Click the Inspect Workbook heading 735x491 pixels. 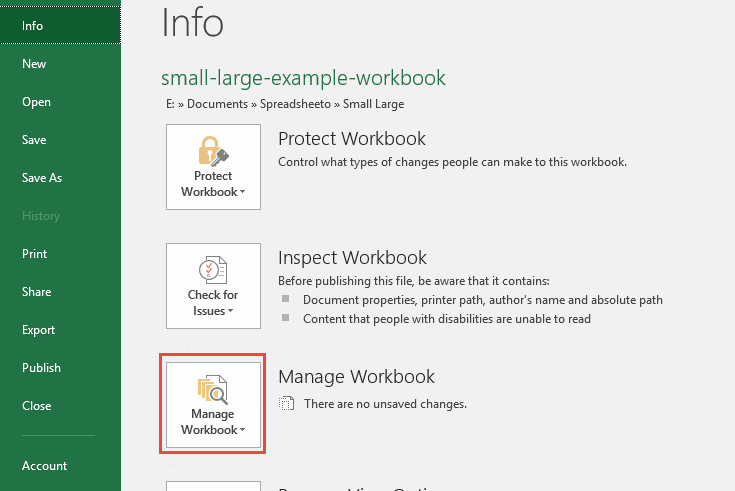click(x=352, y=258)
